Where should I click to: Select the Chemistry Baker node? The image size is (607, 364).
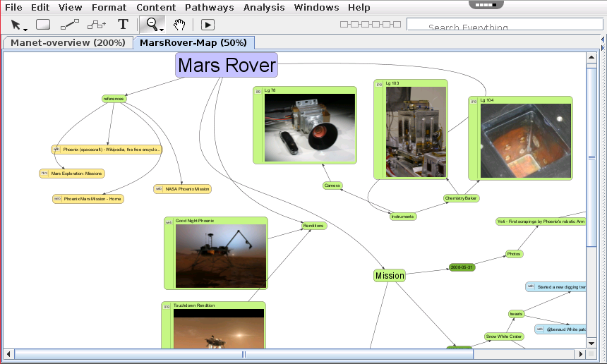tap(461, 198)
